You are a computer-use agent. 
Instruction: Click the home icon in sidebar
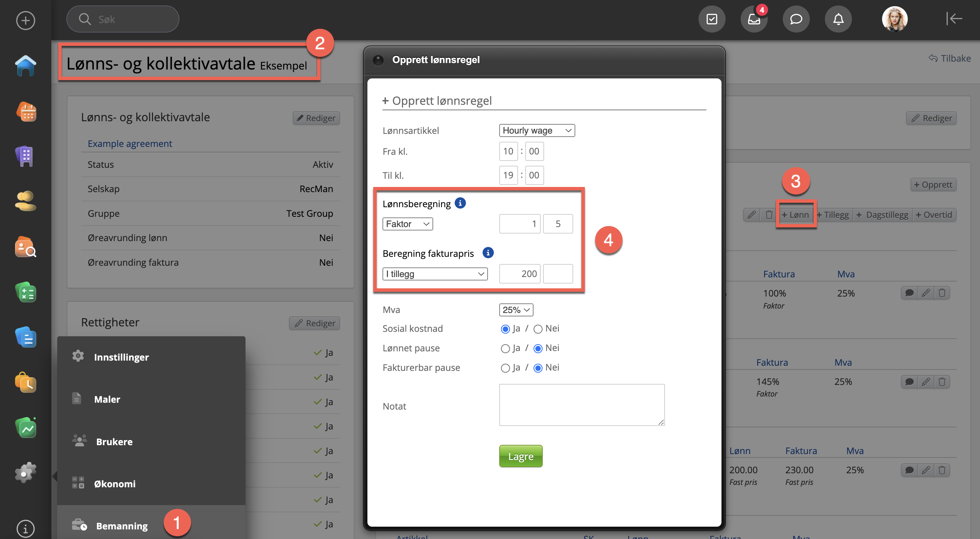26,66
